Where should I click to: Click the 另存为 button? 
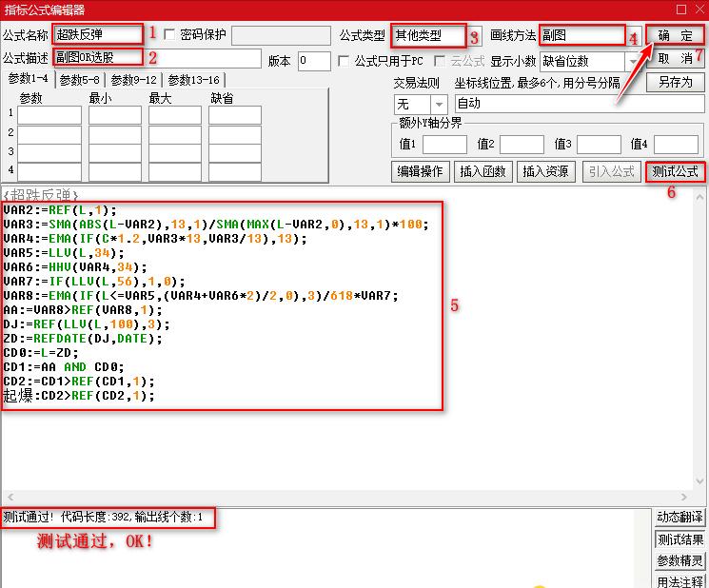(x=675, y=82)
